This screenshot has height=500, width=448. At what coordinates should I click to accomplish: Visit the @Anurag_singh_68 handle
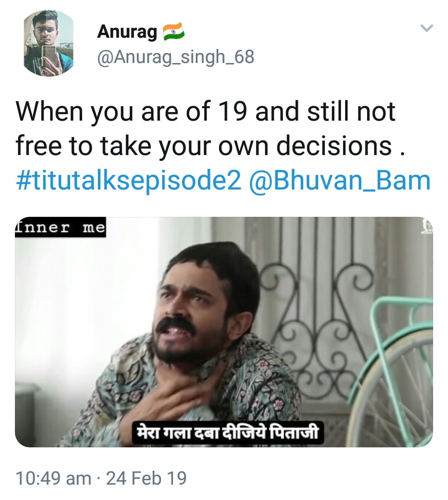[175, 57]
